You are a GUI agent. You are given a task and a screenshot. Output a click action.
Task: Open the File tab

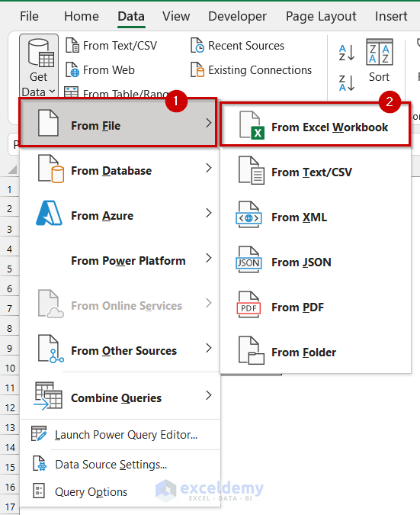(x=29, y=16)
